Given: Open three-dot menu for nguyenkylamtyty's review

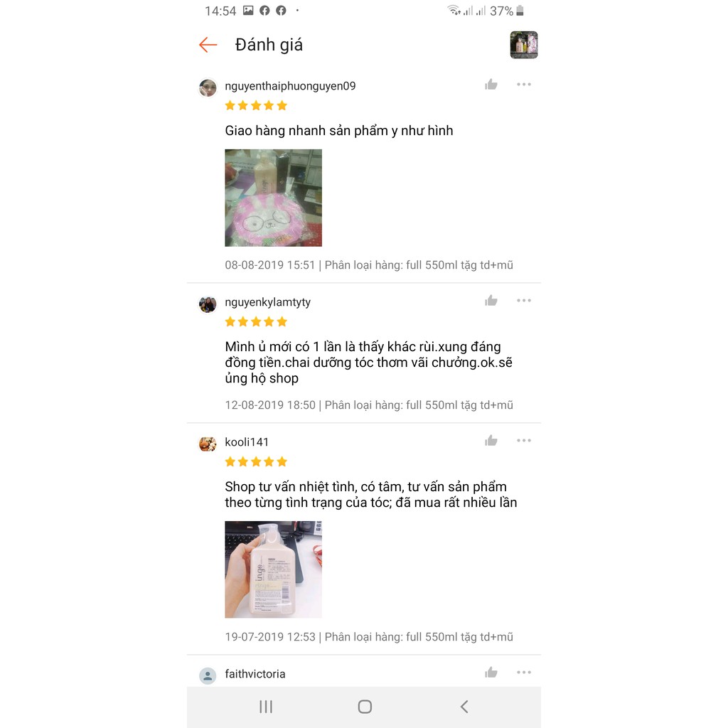Looking at the screenshot, I should (524, 301).
